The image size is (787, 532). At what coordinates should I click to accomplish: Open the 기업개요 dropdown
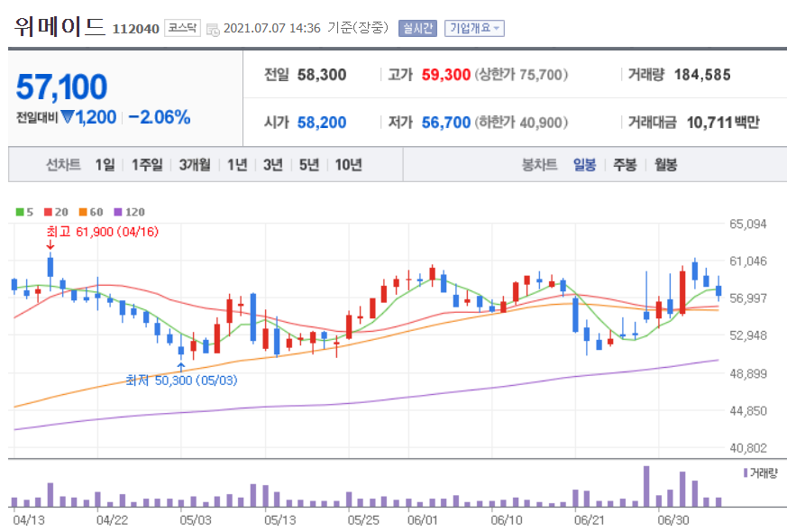pos(474,28)
